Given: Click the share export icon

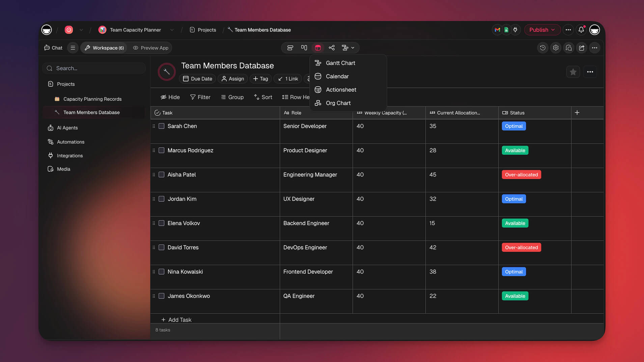Looking at the screenshot, I should [582, 48].
